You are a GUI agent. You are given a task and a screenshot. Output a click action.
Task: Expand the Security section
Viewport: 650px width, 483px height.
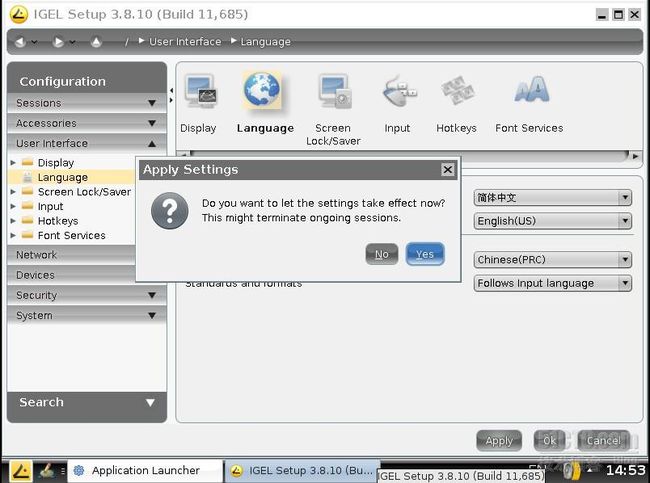point(87,295)
